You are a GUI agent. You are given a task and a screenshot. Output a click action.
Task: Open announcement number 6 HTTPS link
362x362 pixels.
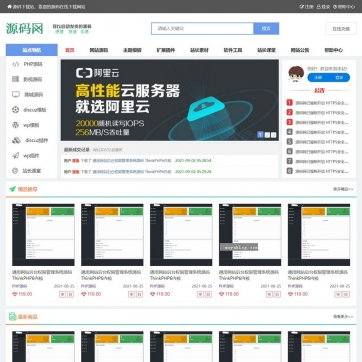pos(322,151)
